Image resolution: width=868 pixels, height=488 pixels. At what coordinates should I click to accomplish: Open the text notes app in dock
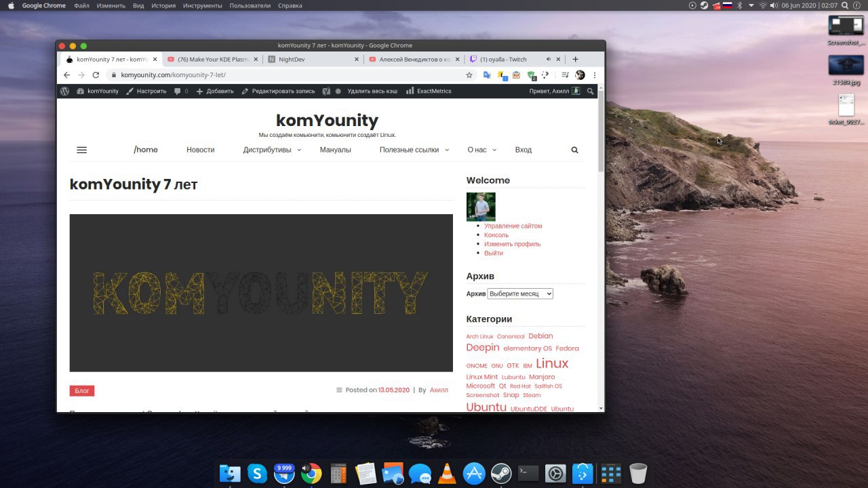pos(366,473)
